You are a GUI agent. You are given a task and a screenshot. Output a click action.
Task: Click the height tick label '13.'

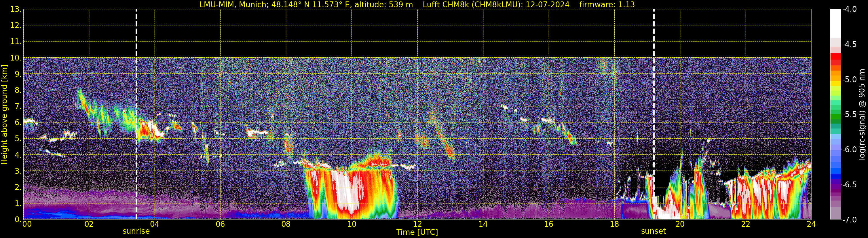coord(16,10)
